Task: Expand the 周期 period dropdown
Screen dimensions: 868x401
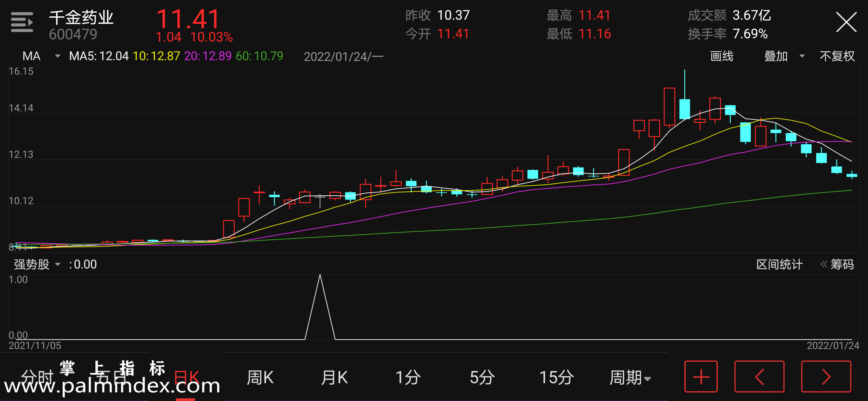Action: pos(630,378)
